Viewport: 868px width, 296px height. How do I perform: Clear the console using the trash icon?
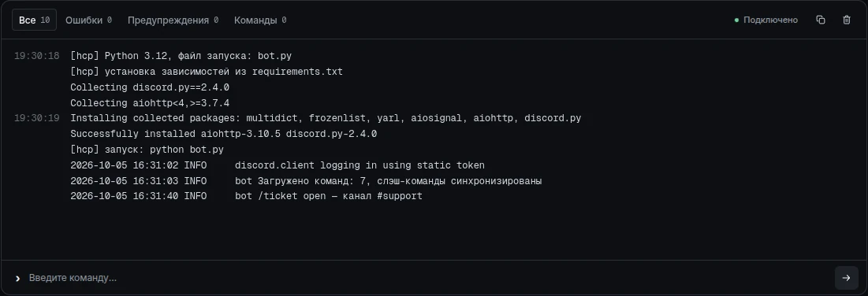click(x=847, y=20)
